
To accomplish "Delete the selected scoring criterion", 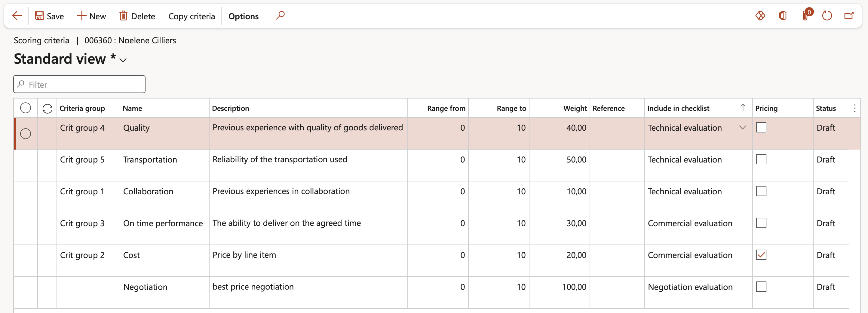I will click(137, 16).
